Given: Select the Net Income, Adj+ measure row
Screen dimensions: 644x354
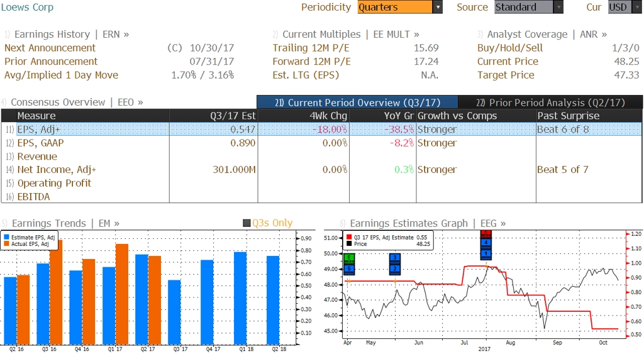Looking at the screenshot, I should [321, 169].
